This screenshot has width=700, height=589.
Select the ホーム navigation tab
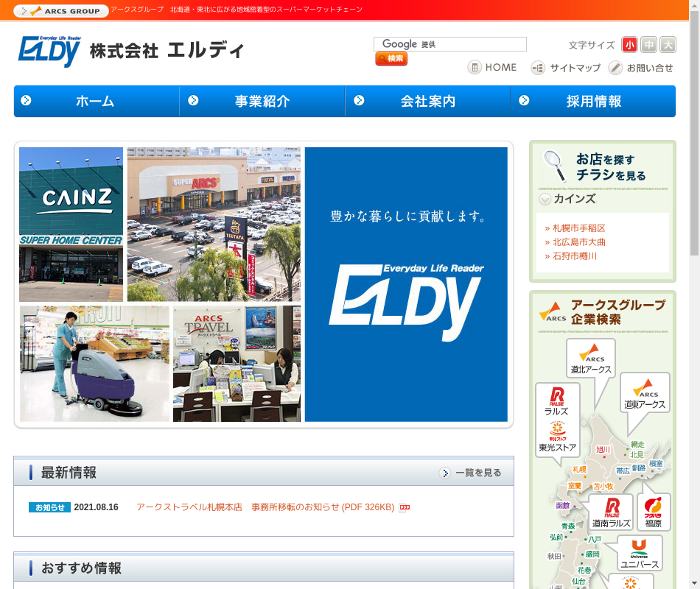97,102
